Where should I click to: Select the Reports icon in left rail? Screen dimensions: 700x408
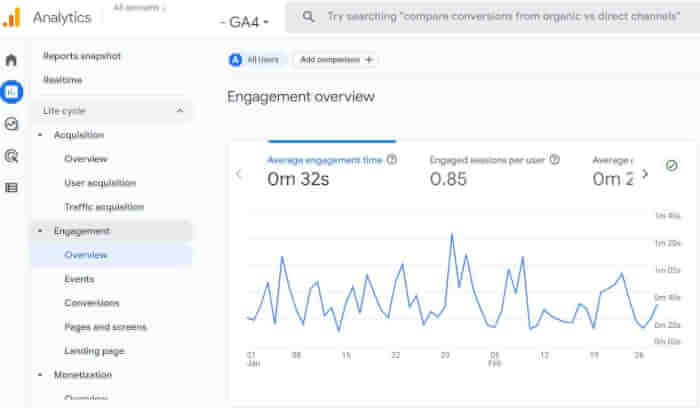11,92
